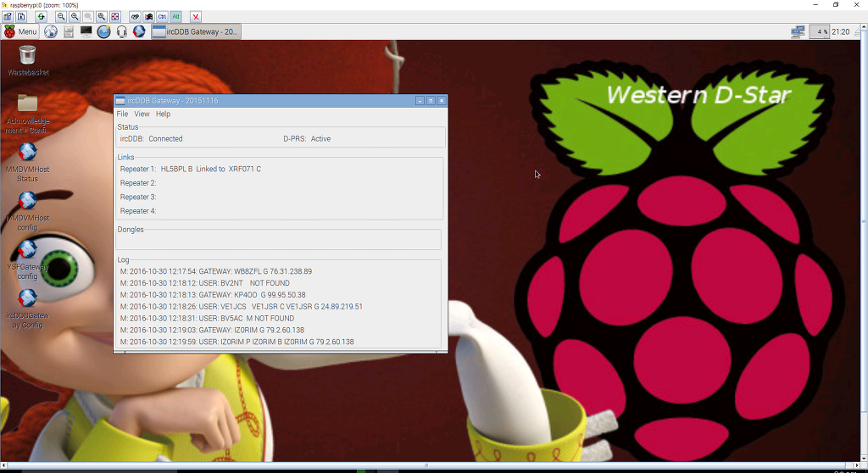Viewport: 868px width, 473px height.
Task: Zoom out the VNC view
Action: (x=61, y=17)
